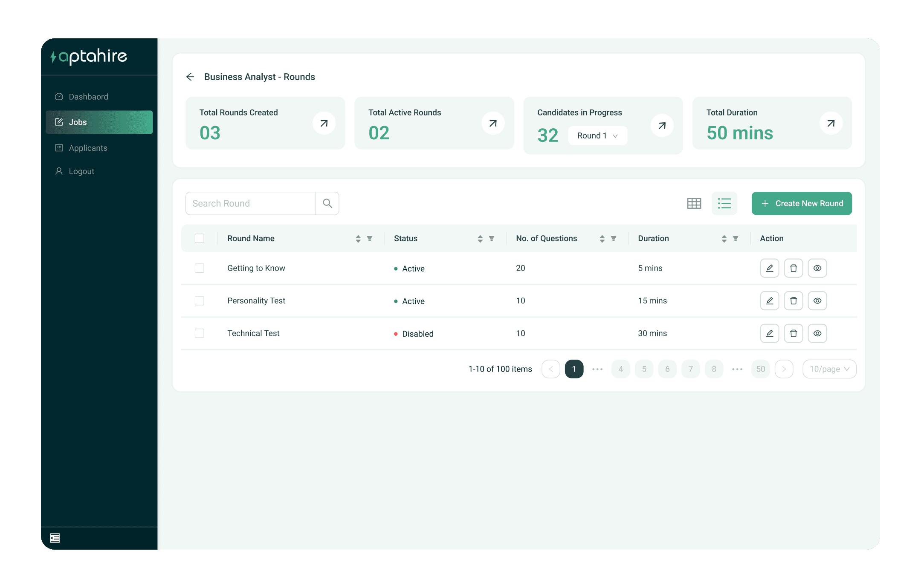Viewport: 921px width, 588px height.
Task: Click the Create New Round button
Action: point(801,203)
